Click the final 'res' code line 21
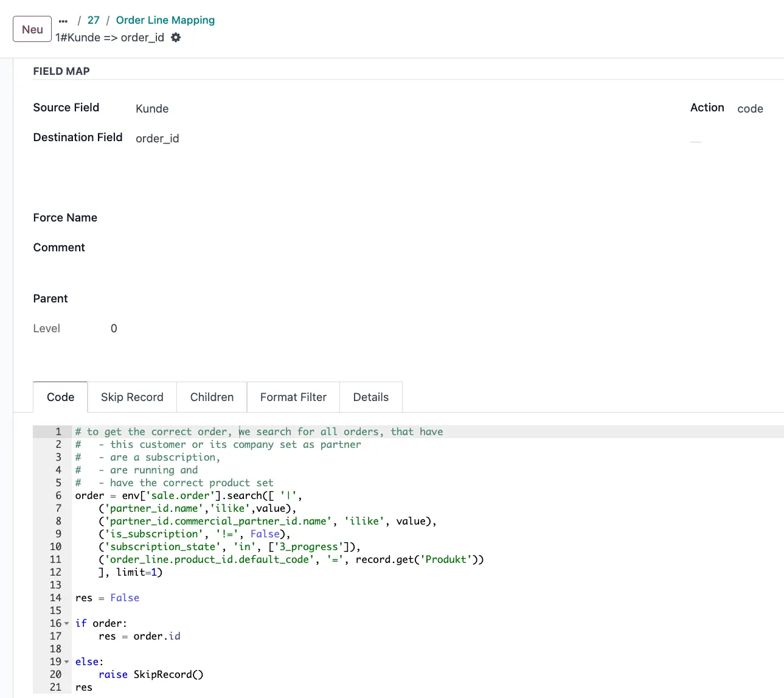The height and width of the screenshot is (698, 784). tap(84, 687)
